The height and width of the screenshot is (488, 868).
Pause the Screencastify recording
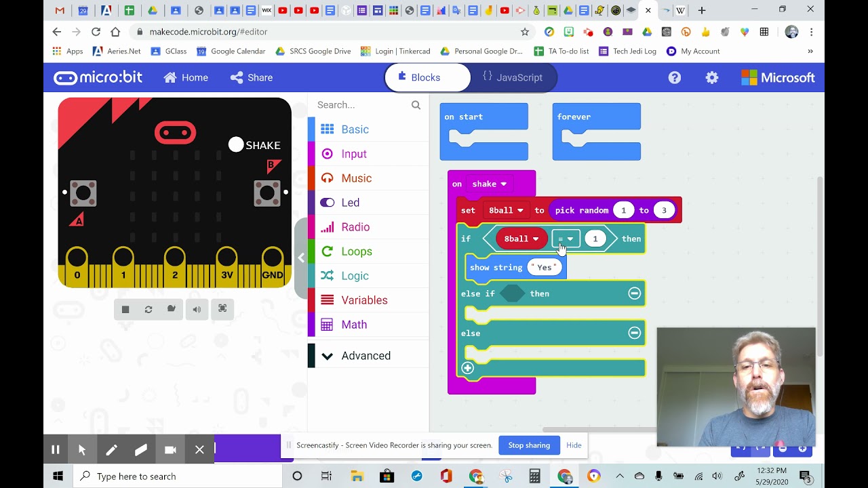coord(56,449)
